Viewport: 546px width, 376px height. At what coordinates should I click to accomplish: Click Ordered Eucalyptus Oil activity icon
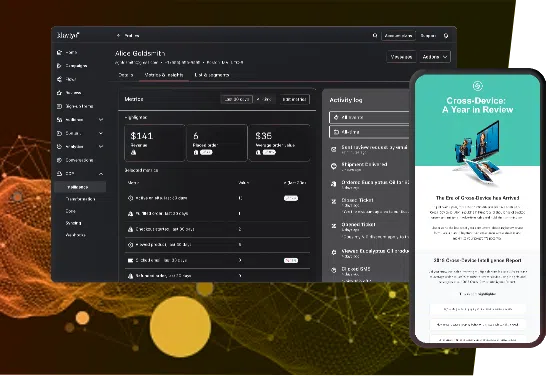334,183
